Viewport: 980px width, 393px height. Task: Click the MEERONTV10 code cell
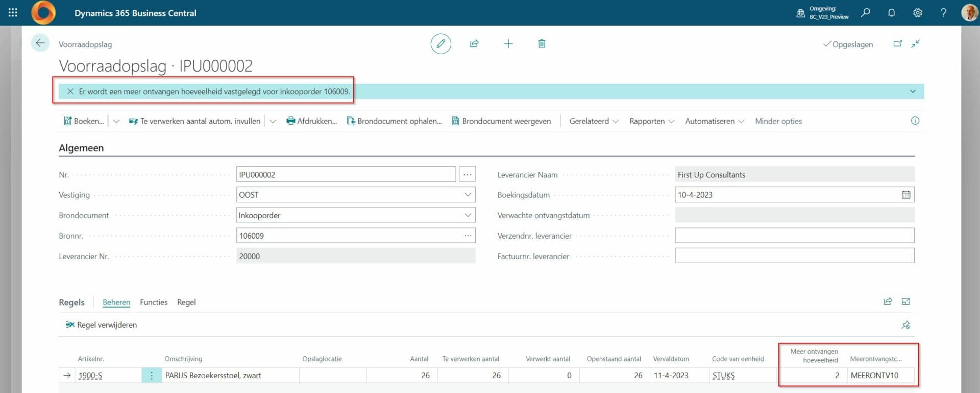pos(881,376)
